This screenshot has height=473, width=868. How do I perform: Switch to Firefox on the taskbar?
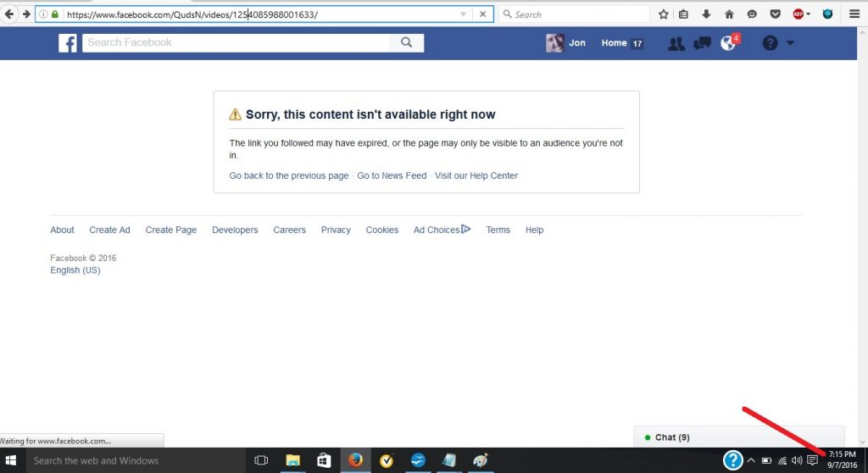point(355,460)
